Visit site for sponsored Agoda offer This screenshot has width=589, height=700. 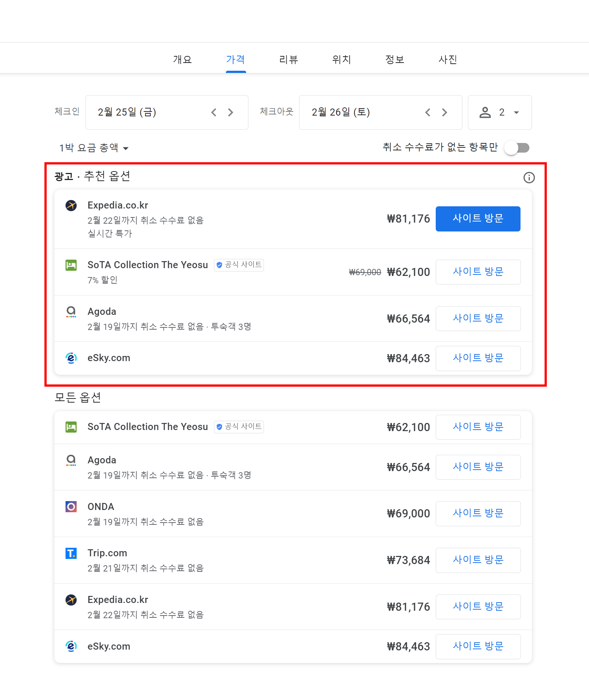point(478,319)
